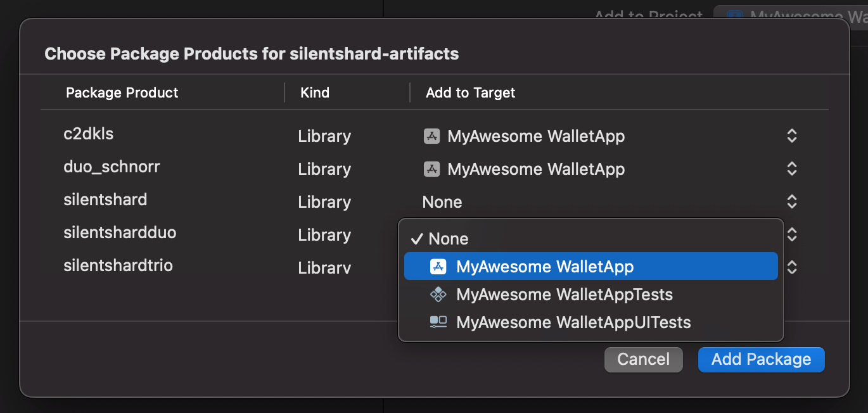Choose MyAwesome WalletAppTests from the popup menu
Screen dimensions: 868x413
point(564,295)
